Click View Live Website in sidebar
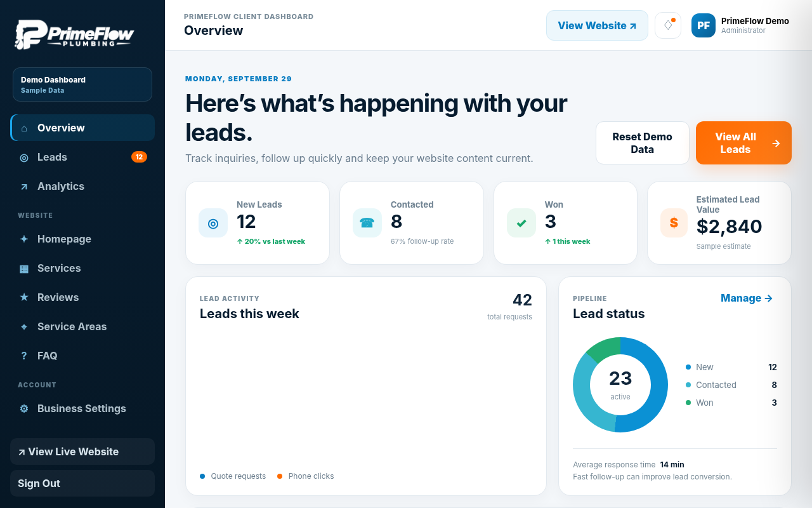 pyautogui.click(x=82, y=451)
